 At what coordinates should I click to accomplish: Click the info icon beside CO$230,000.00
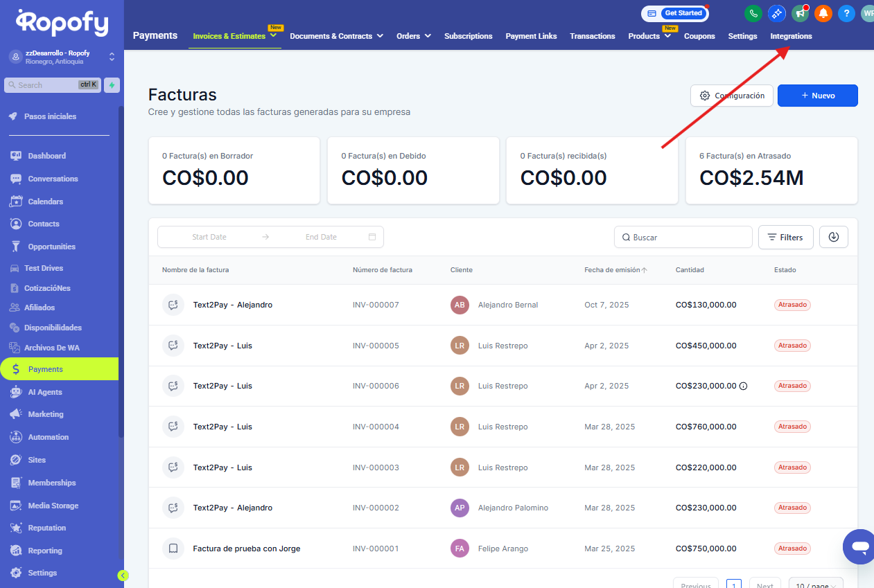(743, 386)
